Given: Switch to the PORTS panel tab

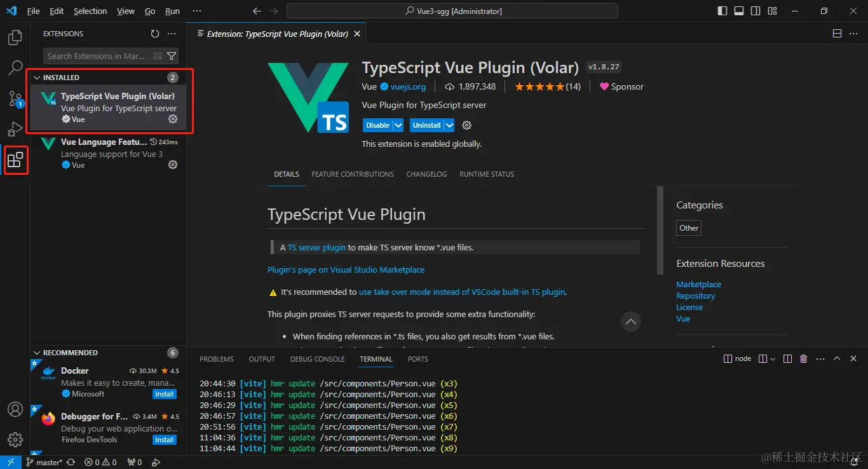Looking at the screenshot, I should click(417, 359).
